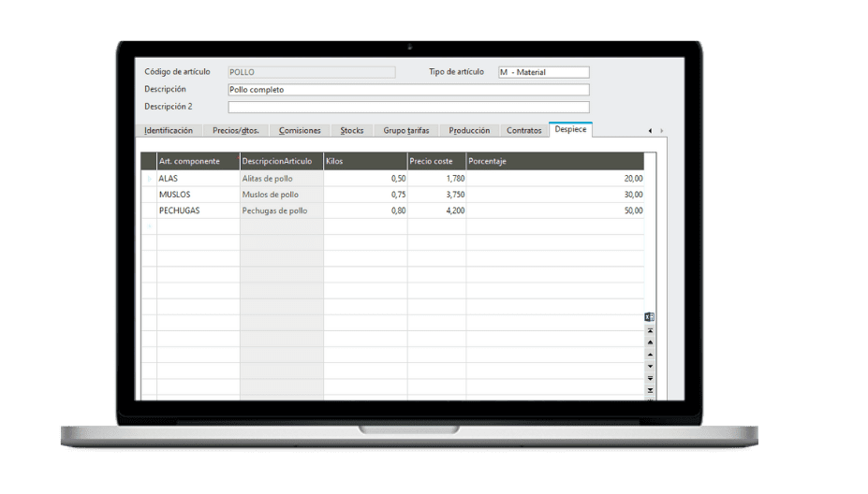Click 'Muslos de pollo' description cell

[282, 195]
